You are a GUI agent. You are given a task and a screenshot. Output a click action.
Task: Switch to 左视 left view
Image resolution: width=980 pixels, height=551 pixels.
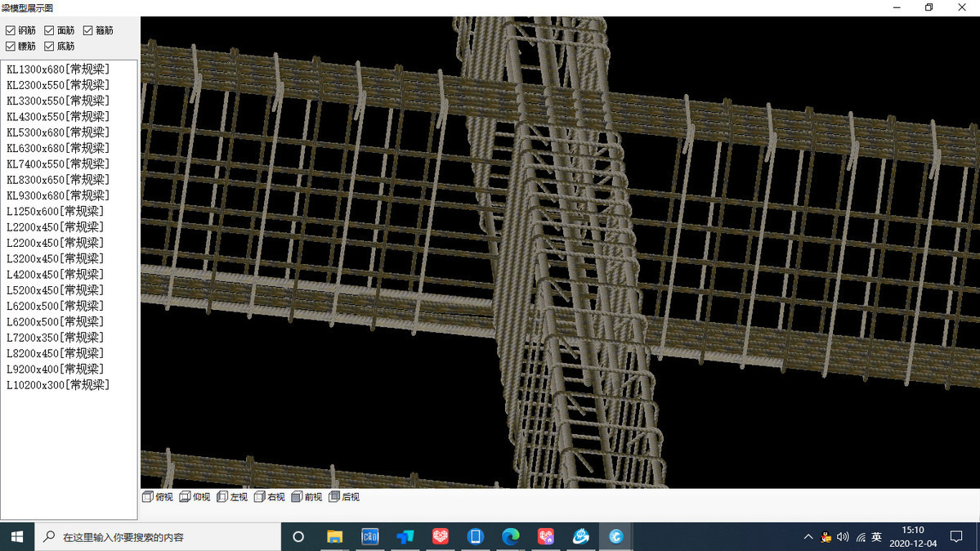click(x=232, y=496)
